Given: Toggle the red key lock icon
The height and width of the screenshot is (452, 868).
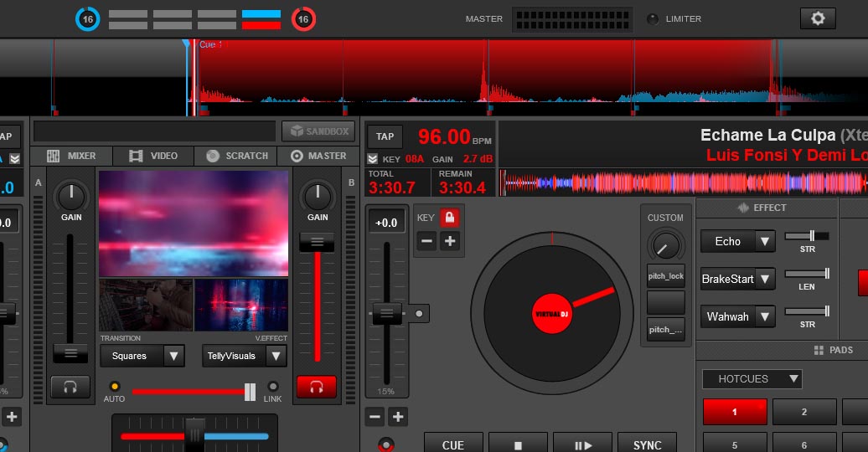Looking at the screenshot, I should (449, 218).
